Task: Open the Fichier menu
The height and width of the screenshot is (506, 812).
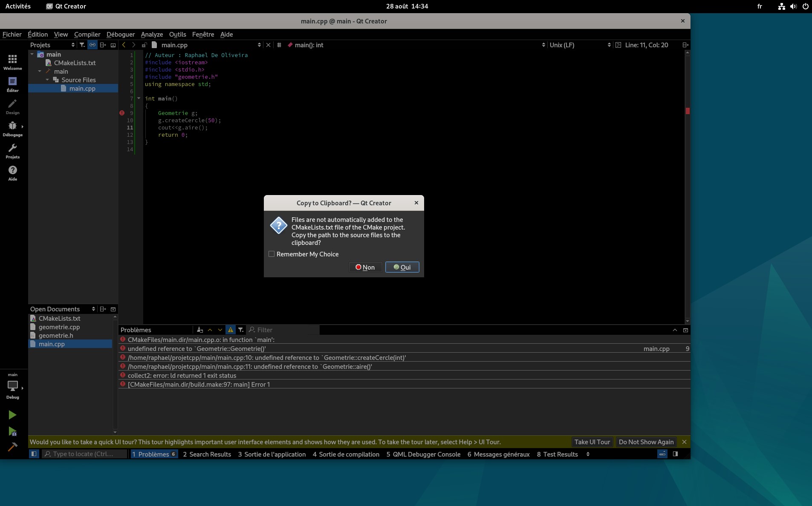Action: click(x=12, y=34)
